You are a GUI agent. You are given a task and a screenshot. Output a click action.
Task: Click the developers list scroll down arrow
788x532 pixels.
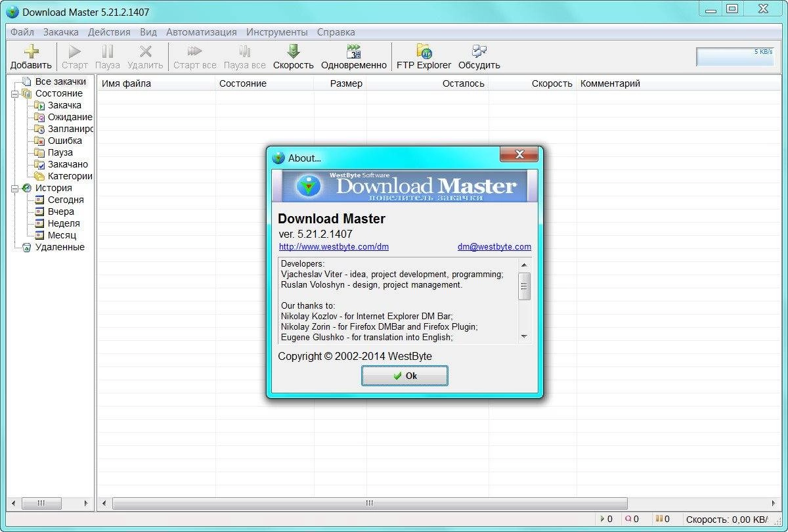(x=524, y=336)
